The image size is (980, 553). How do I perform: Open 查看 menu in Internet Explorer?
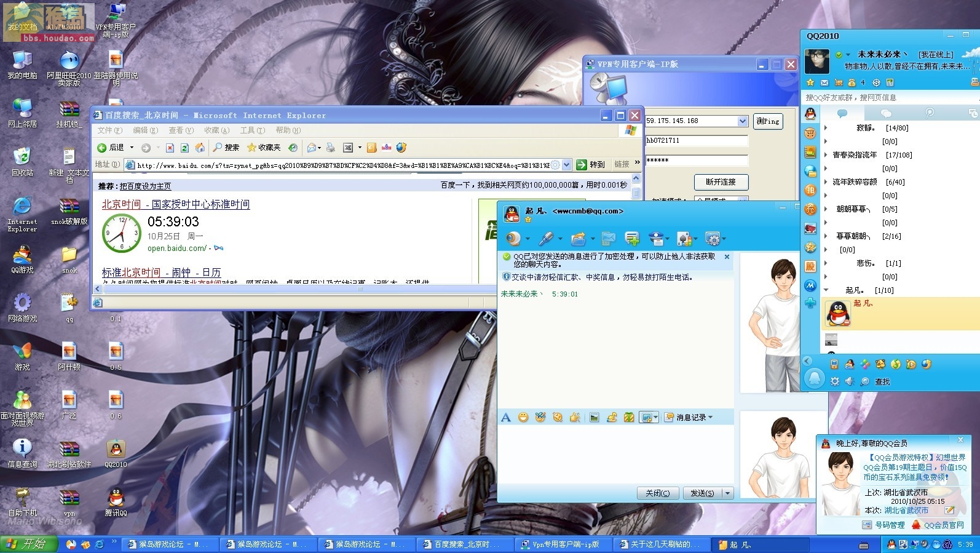coord(181,130)
